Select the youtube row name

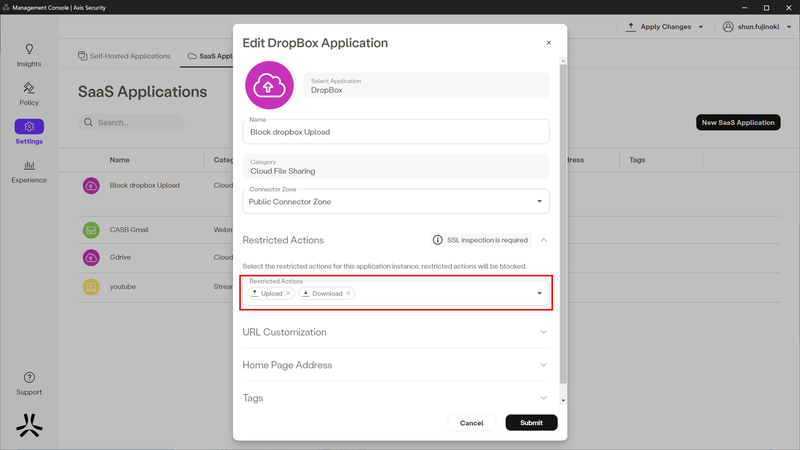(x=122, y=287)
